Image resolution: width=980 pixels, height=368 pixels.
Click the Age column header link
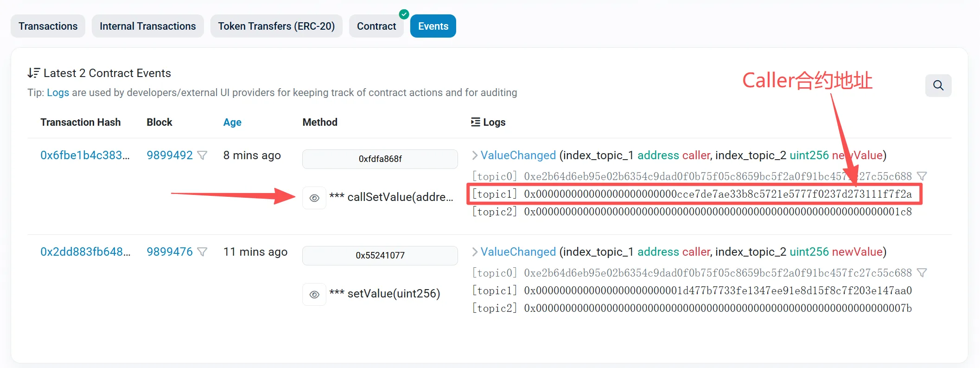click(232, 122)
